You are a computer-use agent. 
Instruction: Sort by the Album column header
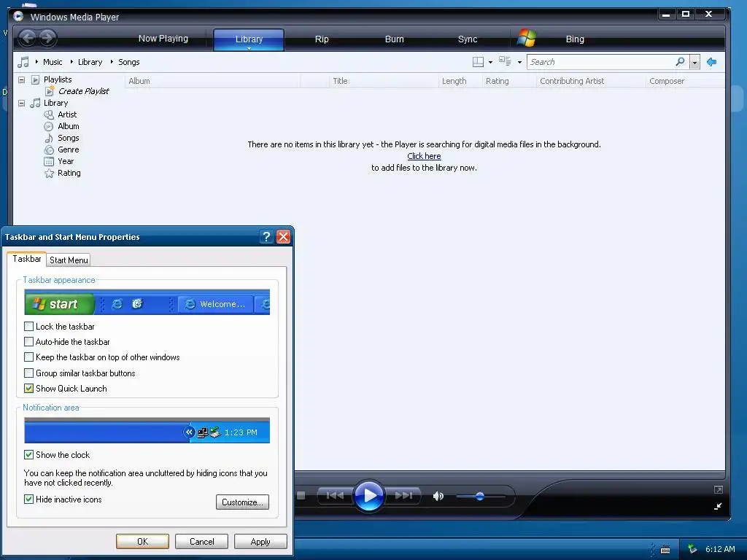[213, 81]
